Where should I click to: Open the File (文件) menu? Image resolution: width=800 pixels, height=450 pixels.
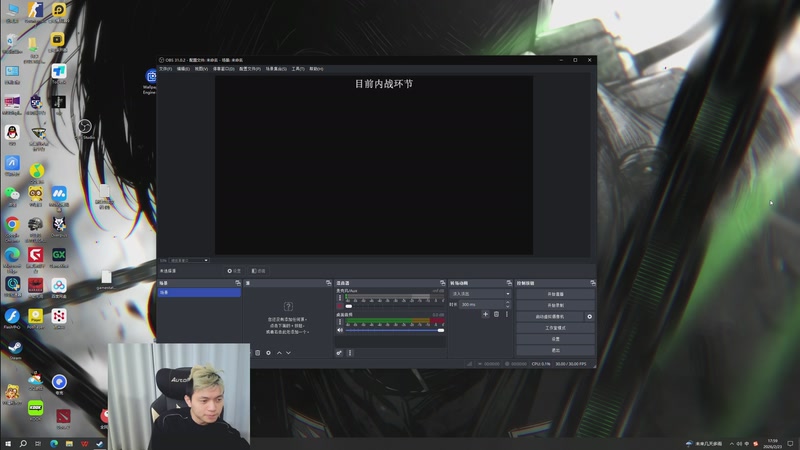pyautogui.click(x=165, y=68)
